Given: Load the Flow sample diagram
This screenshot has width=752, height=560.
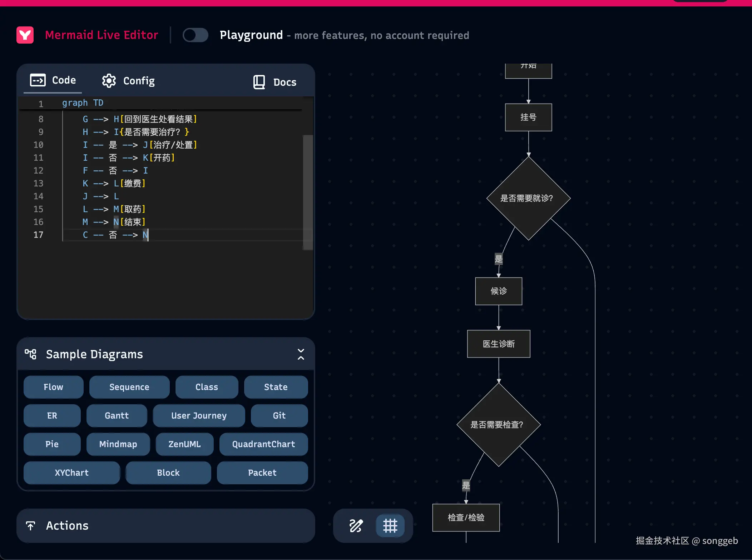Looking at the screenshot, I should (53, 387).
